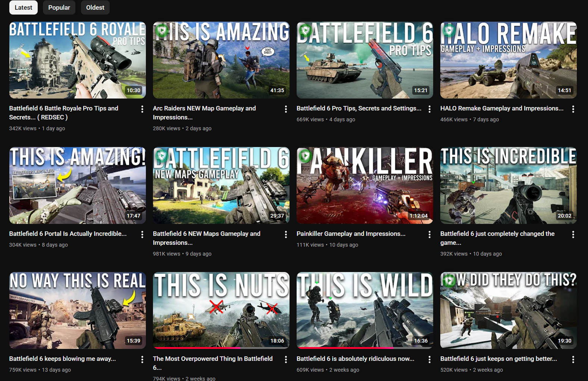Open three-dot menu for 'keeps blowing me away' video
Image resolution: width=588 pixels, height=381 pixels.
pyautogui.click(x=142, y=359)
